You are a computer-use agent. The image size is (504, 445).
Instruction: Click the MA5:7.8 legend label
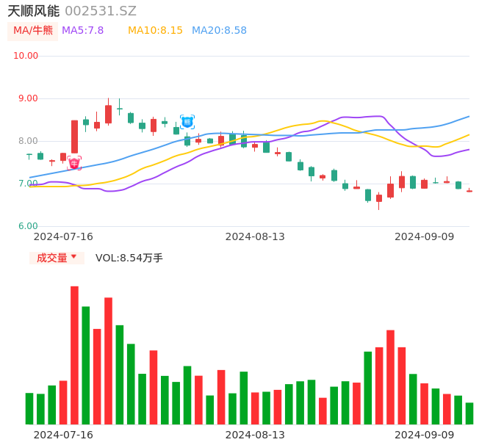tap(82, 31)
